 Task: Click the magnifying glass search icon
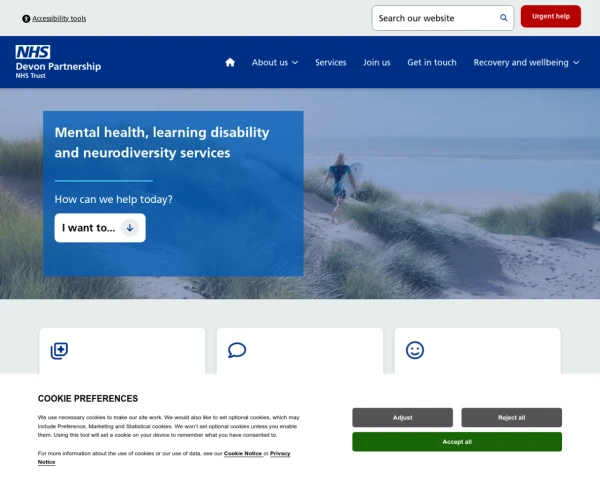click(504, 18)
